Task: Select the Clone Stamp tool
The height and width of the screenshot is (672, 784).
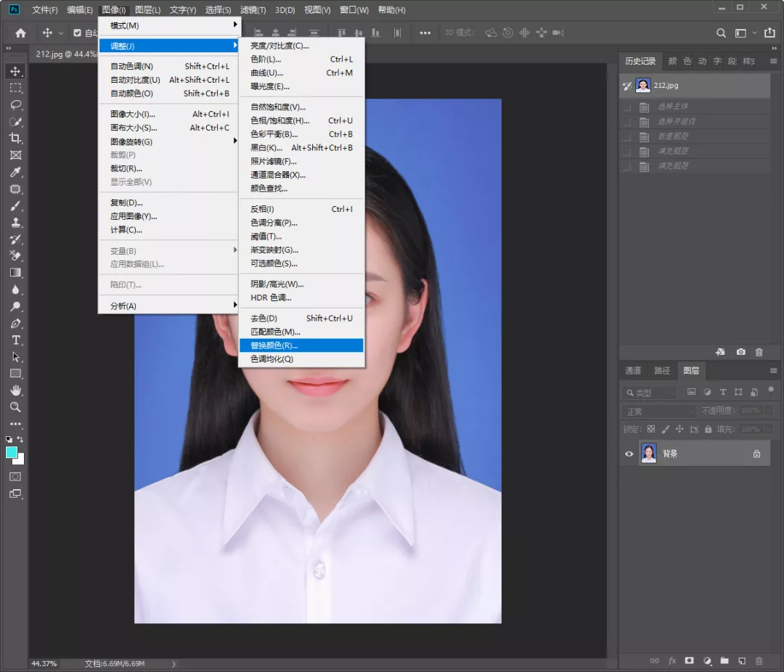Action: coord(15,223)
